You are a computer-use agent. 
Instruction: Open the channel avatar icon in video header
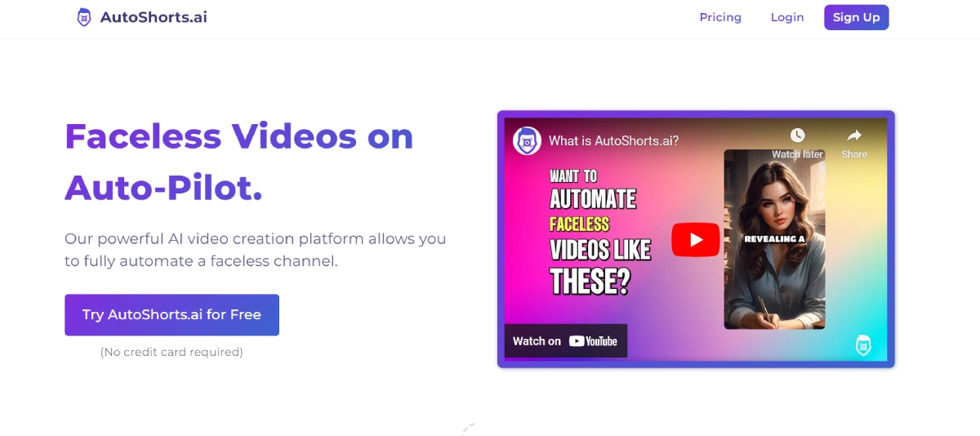coord(527,141)
